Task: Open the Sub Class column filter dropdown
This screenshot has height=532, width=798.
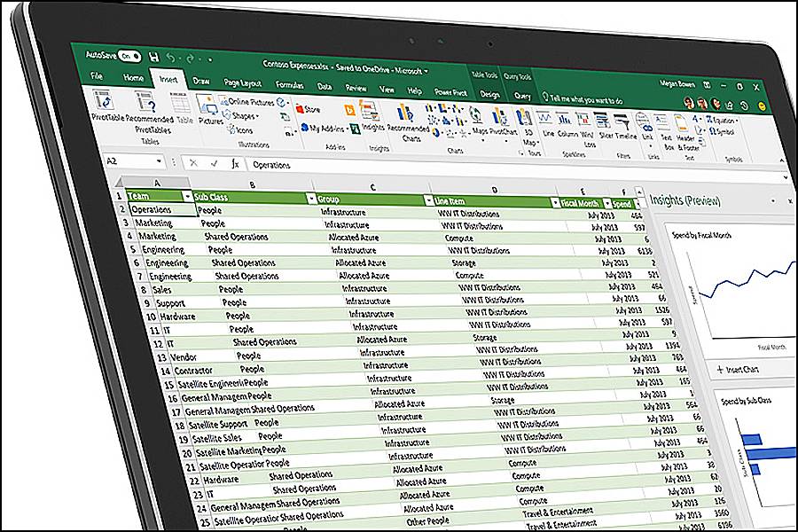Action: (x=310, y=199)
